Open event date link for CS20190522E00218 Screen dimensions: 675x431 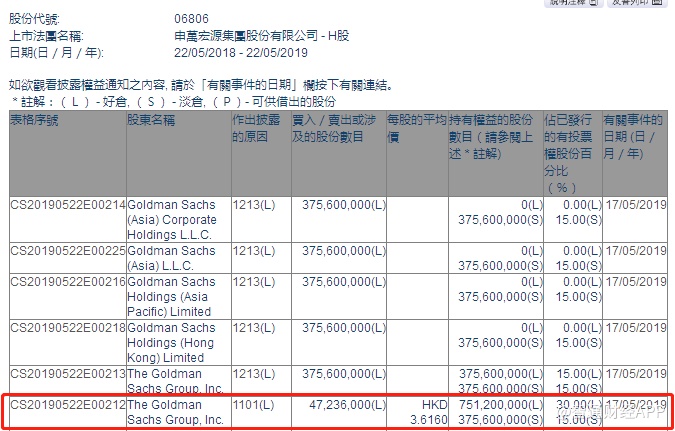(636, 328)
